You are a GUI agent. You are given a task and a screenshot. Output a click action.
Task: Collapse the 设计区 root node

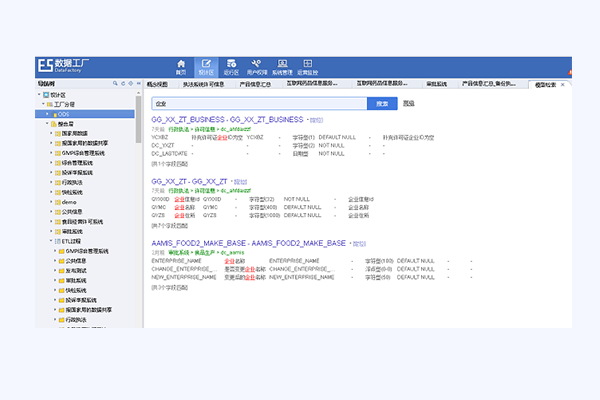39,95
